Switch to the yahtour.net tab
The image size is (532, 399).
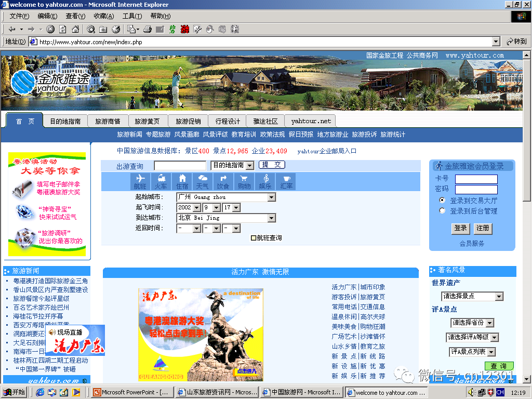(311, 121)
